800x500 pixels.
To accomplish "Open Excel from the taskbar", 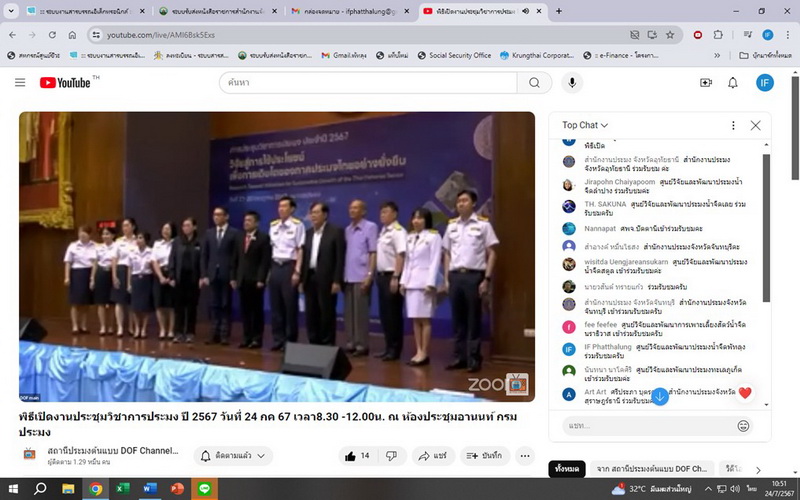I will 122,489.
